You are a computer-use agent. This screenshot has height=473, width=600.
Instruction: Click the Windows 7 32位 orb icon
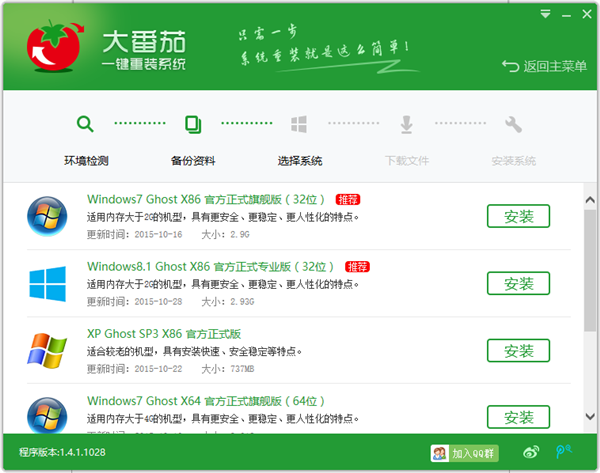(47, 216)
